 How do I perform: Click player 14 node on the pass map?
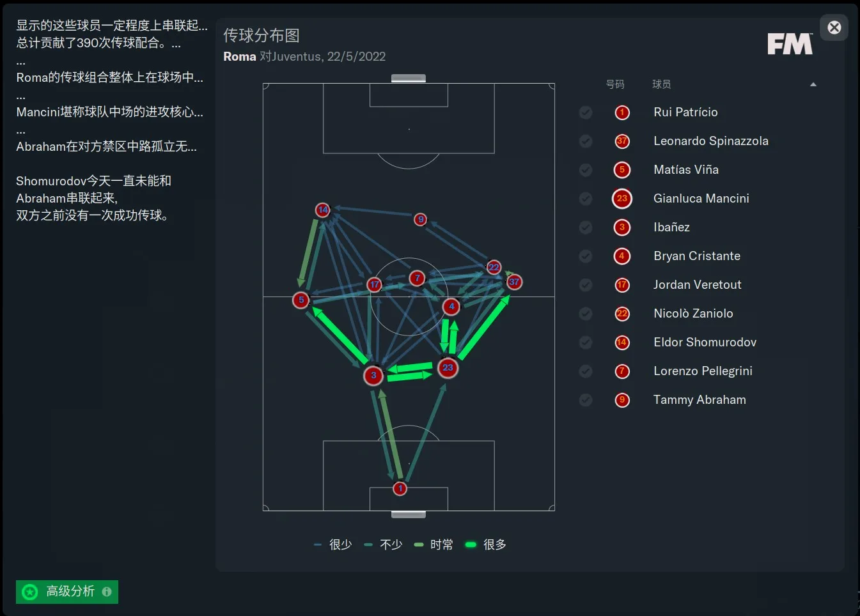[323, 210]
